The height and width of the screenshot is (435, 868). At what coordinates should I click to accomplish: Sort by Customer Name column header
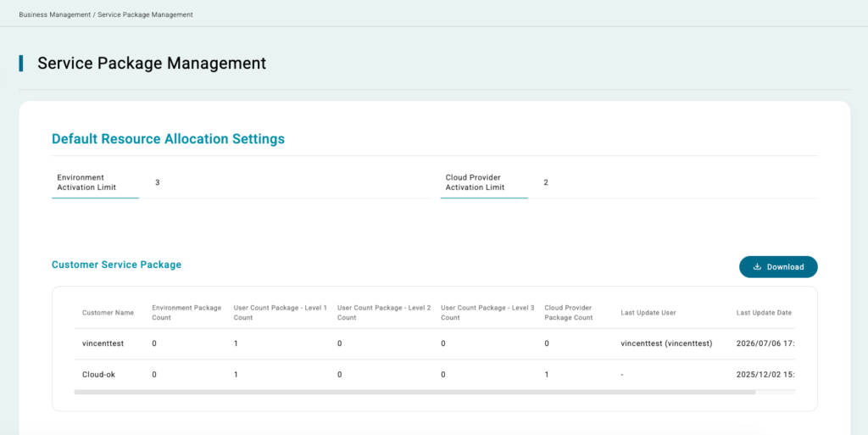(108, 313)
